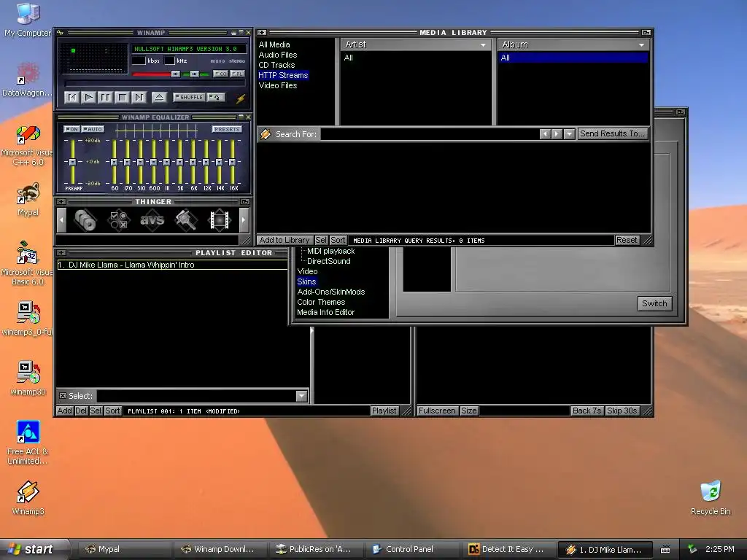
Task: Click the Eject/open file button
Action: (x=159, y=98)
